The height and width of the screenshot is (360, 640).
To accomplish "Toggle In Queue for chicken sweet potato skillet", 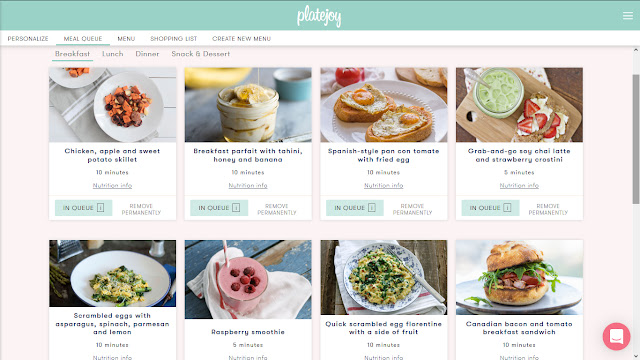I will (83, 208).
